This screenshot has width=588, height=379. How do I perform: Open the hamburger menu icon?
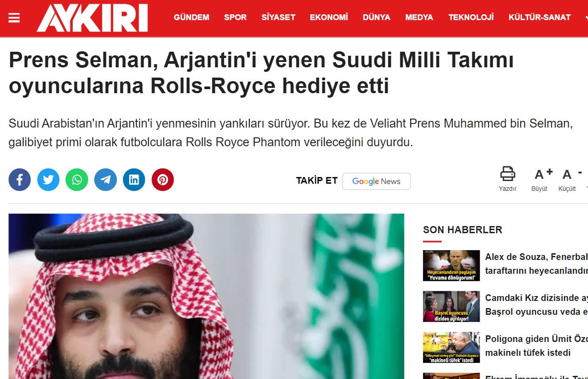[x=14, y=18]
